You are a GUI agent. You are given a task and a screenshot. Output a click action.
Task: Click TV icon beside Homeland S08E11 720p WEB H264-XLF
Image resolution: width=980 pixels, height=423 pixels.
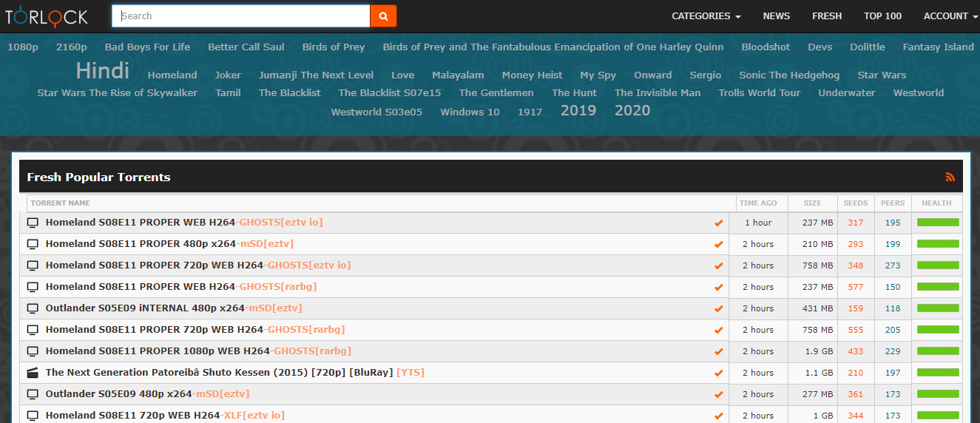33,416
